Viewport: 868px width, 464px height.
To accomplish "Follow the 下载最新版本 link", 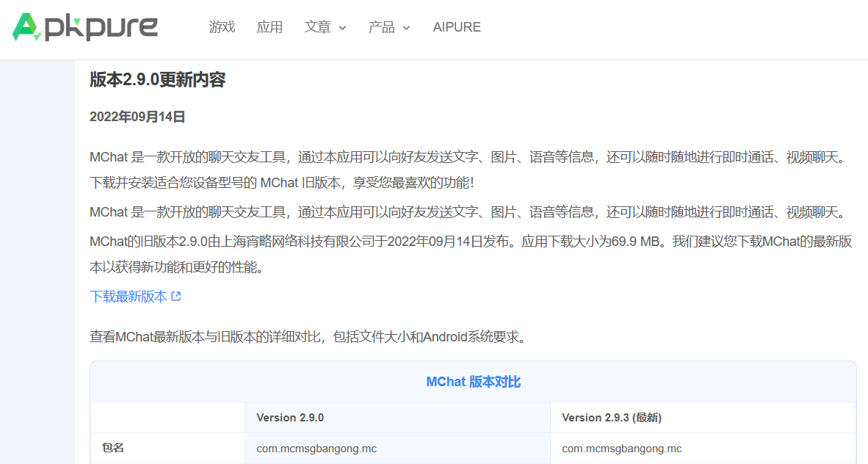I will point(129,296).
